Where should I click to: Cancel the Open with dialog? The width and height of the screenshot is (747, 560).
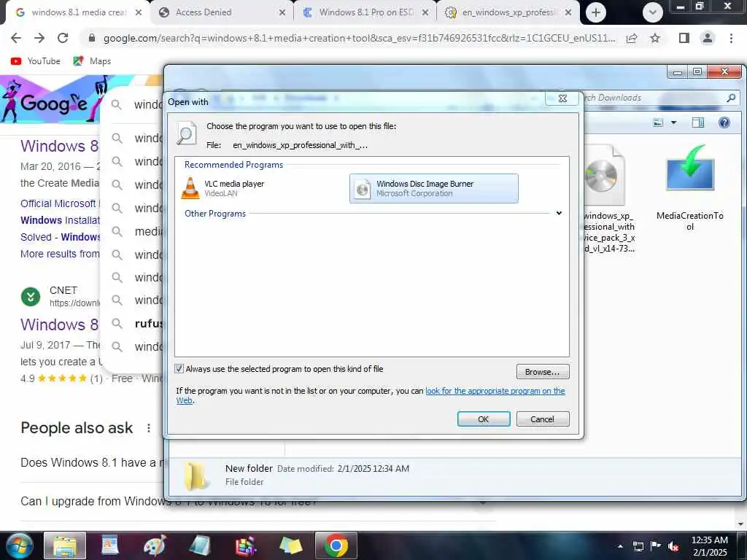[543, 419]
